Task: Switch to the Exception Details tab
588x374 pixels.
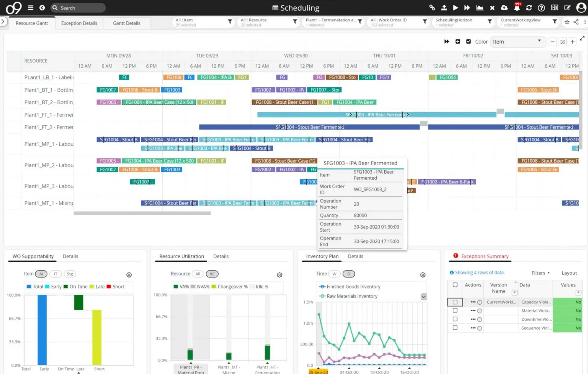Action: [x=79, y=23]
